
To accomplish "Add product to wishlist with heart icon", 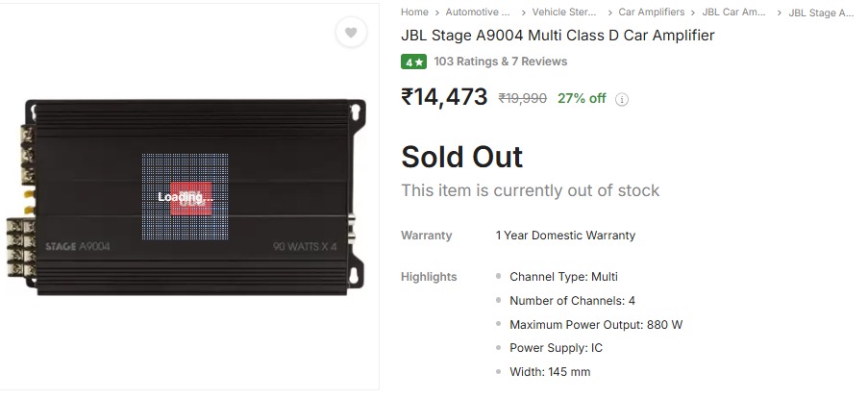I will [x=351, y=33].
